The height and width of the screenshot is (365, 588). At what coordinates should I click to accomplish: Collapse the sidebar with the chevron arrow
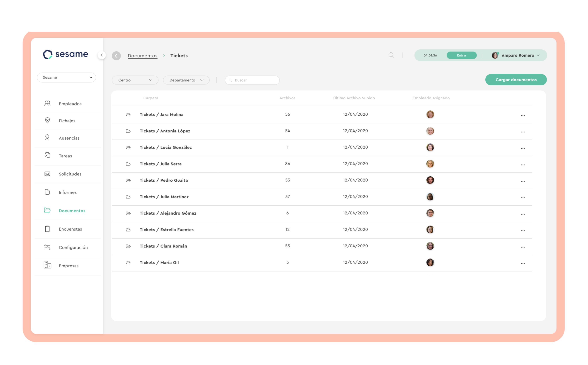tap(102, 55)
